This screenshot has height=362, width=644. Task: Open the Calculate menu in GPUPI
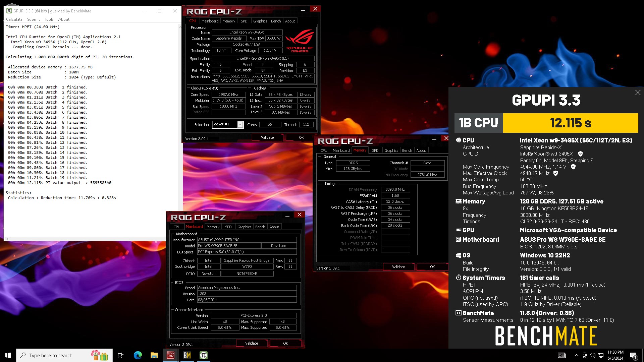click(x=14, y=19)
